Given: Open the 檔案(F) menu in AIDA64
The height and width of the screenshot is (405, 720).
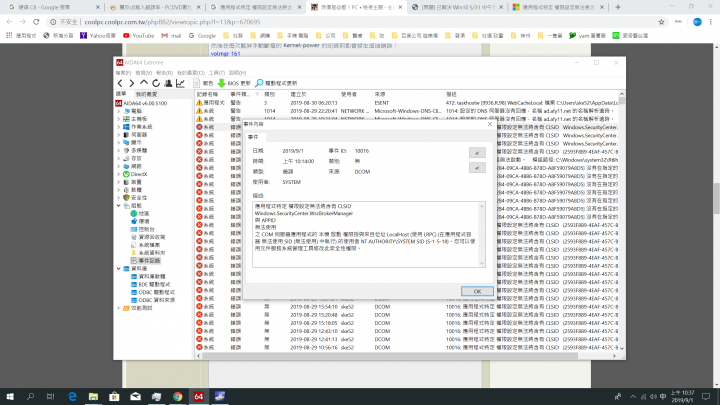Looking at the screenshot, I should [x=123, y=73].
